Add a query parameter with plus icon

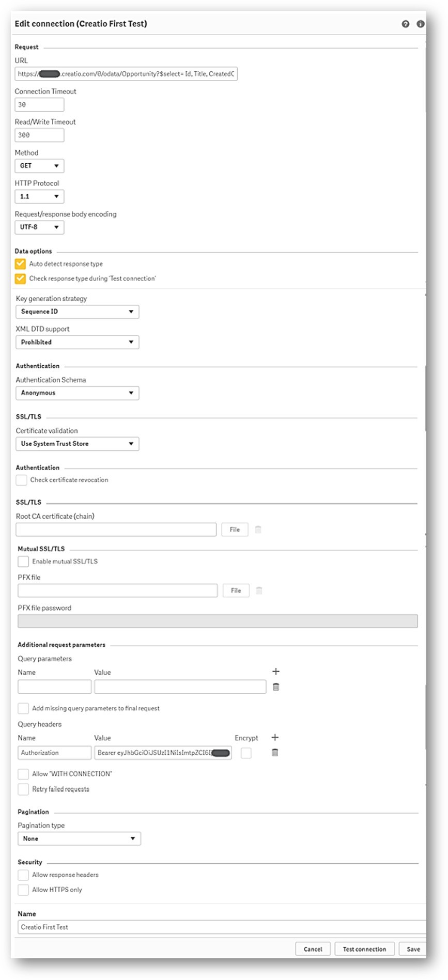pos(276,672)
